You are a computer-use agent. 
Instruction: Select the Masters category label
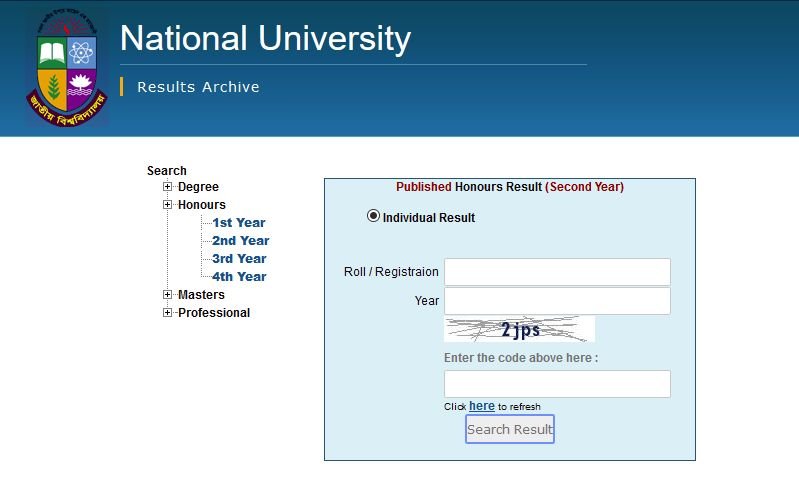point(201,295)
